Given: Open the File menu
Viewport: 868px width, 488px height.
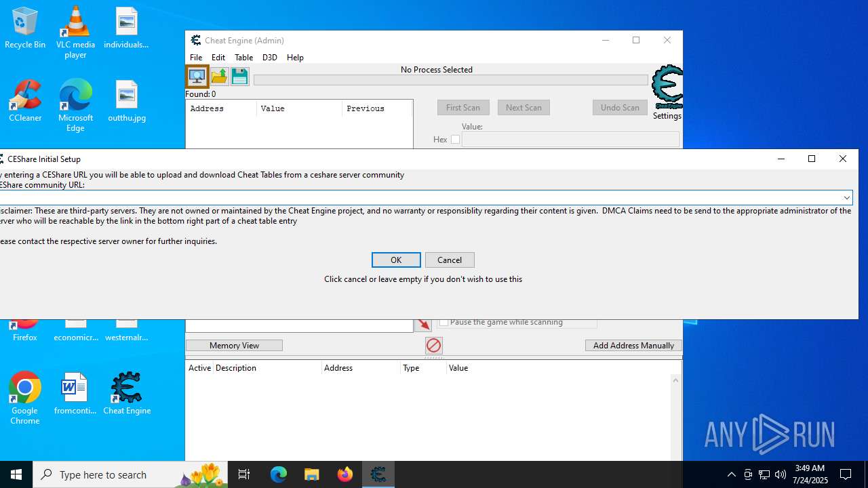Looking at the screenshot, I should (x=196, y=58).
